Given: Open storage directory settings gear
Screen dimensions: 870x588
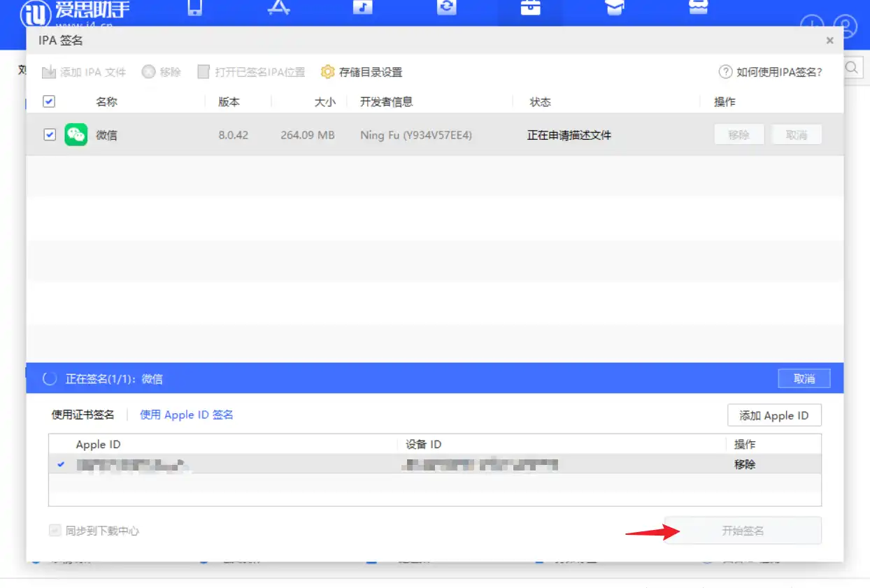Looking at the screenshot, I should pos(327,72).
